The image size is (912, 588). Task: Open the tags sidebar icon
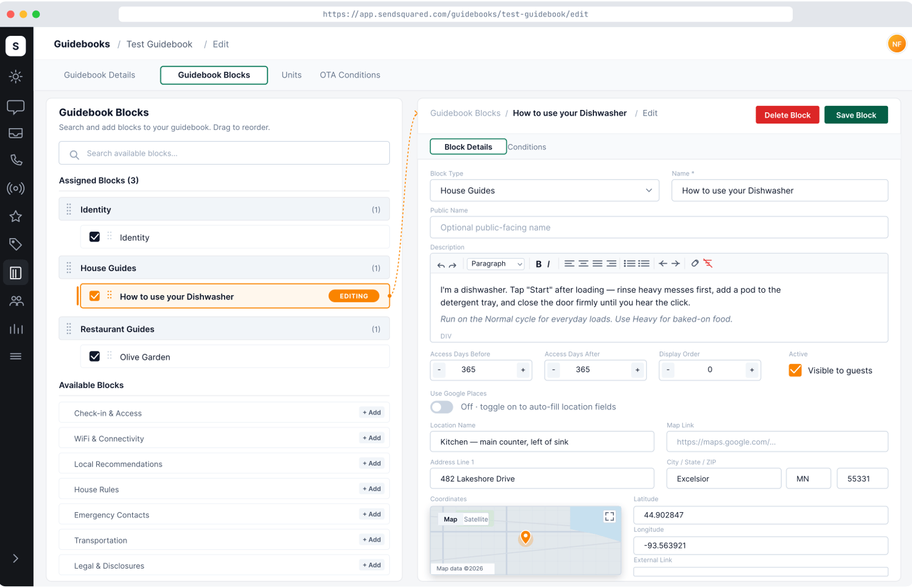coord(15,244)
